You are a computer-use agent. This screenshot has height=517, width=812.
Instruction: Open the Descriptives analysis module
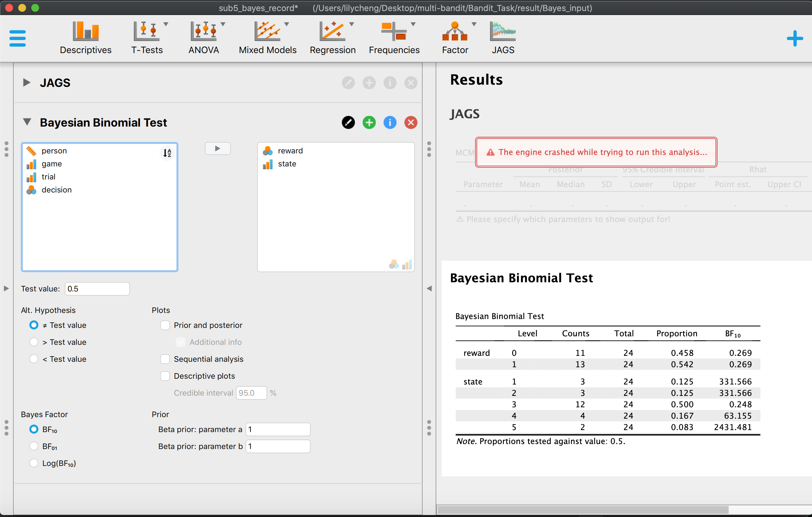[x=86, y=37]
